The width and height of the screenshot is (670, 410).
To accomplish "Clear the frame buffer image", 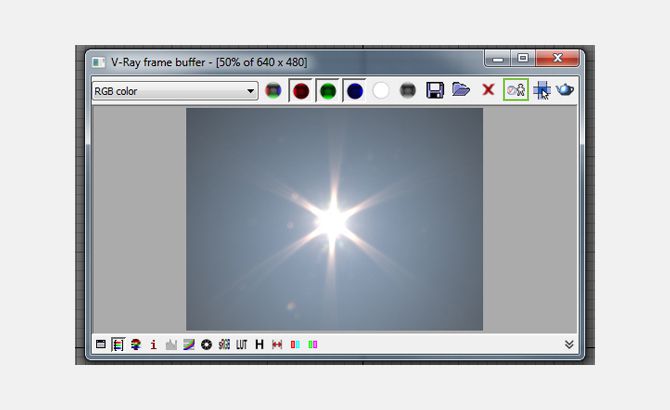I will (x=488, y=90).
